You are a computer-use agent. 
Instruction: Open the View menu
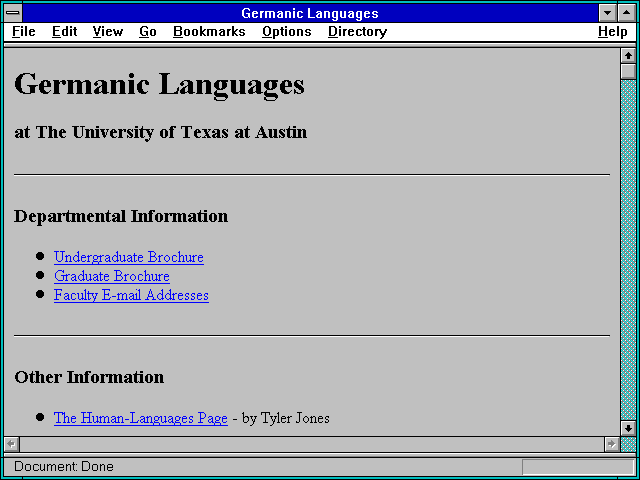click(x=108, y=31)
